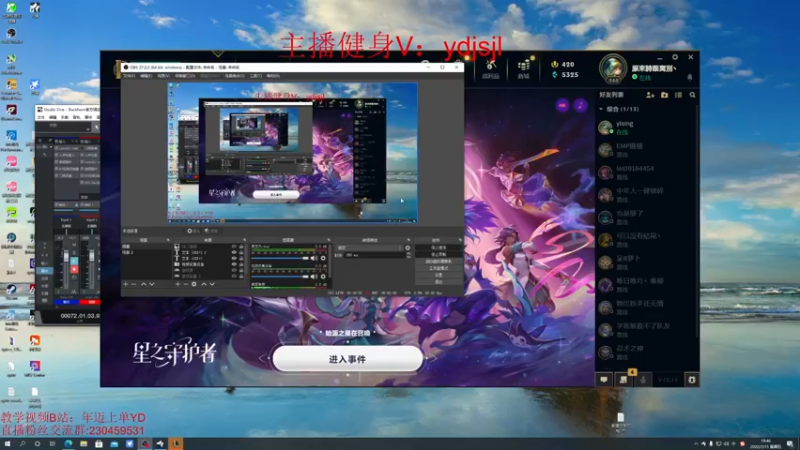Image resolution: width=800 pixels, height=450 pixels.
Task: Click first audio mixer volume slider
Action: (280, 258)
